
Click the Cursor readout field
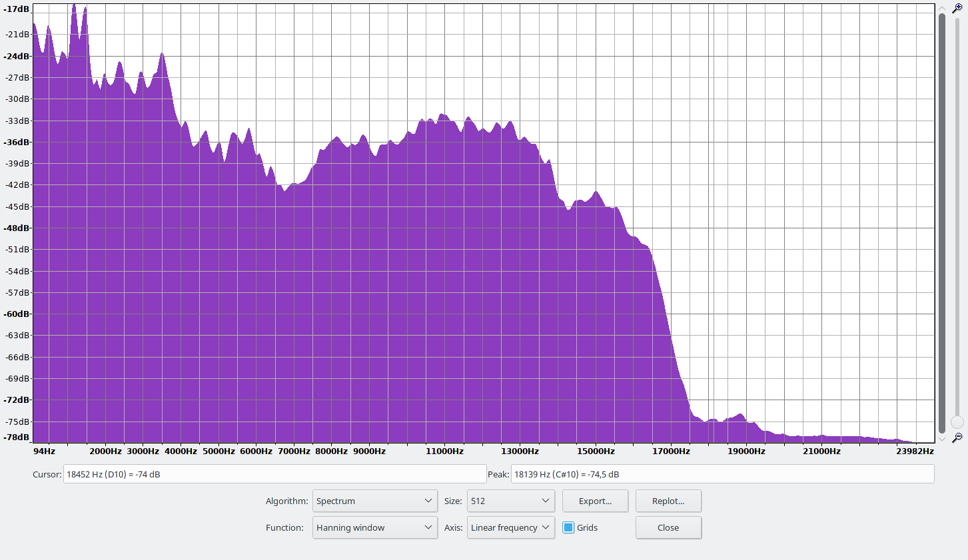click(274, 474)
